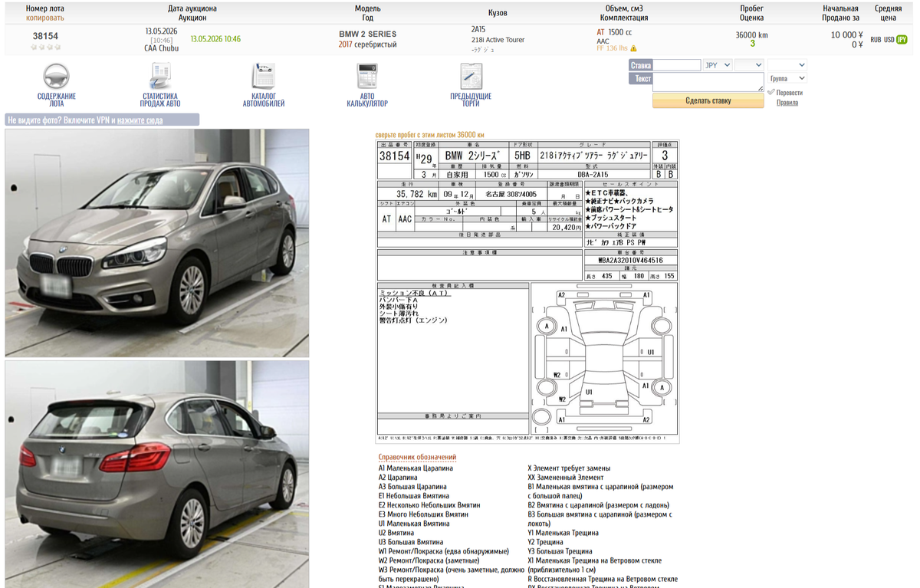Click the CAA Chubu auction name

pyautogui.click(x=161, y=48)
